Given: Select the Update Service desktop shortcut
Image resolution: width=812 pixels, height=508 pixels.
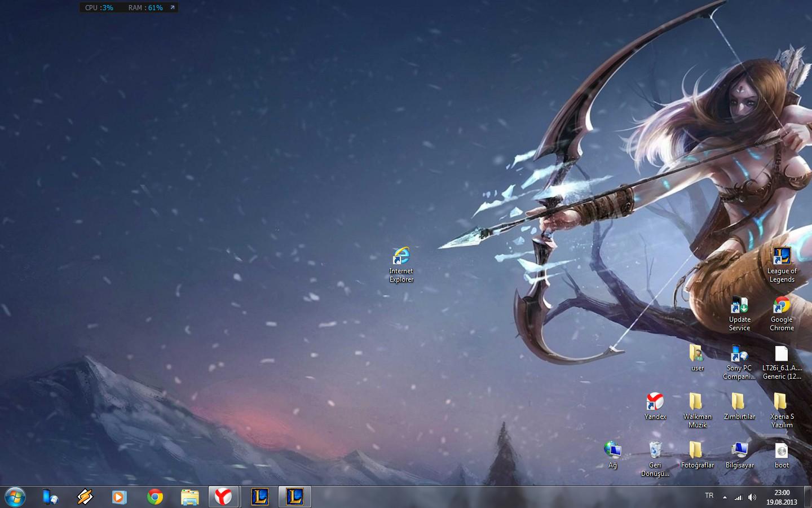Looking at the screenshot, I should tap(739, 313).
